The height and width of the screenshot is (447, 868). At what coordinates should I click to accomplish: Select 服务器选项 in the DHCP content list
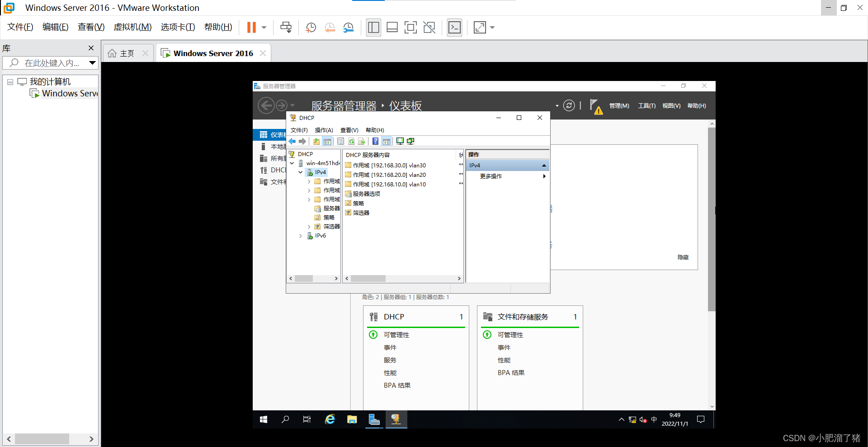(x=363, y=194)
